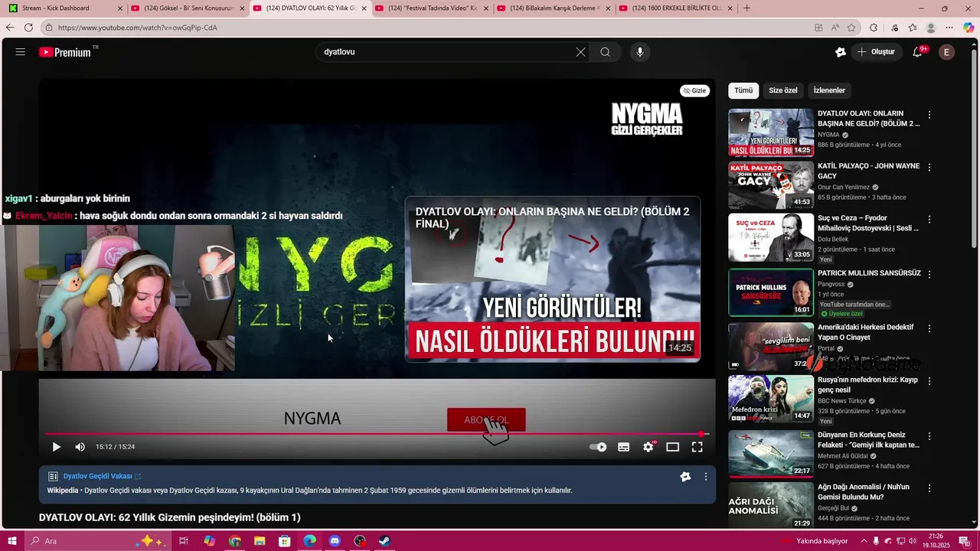Switch to the Göksel Bi' Seni Konusurum tab
Viewport: 980px width, 551px height.
point(188,8)
